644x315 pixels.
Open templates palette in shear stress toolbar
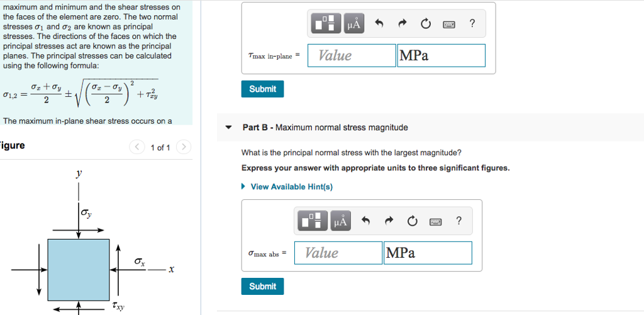coord(326,24)
